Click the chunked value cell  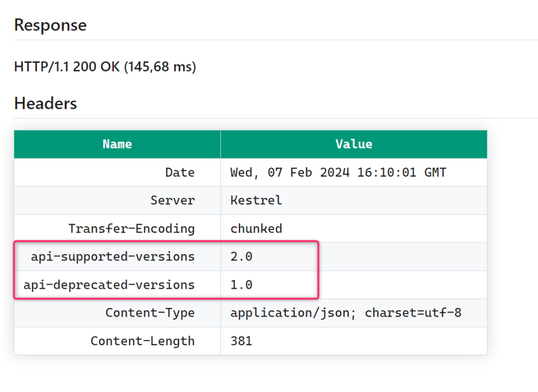click(256, 229)
